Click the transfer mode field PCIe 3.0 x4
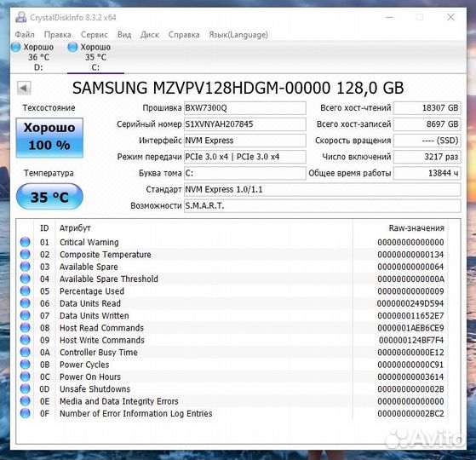This screenshot has height=460, width=476. point(244,157)
